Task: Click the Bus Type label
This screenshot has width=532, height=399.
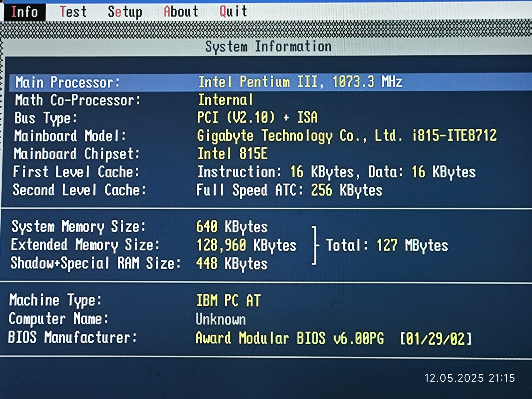Action: [45, 118]
